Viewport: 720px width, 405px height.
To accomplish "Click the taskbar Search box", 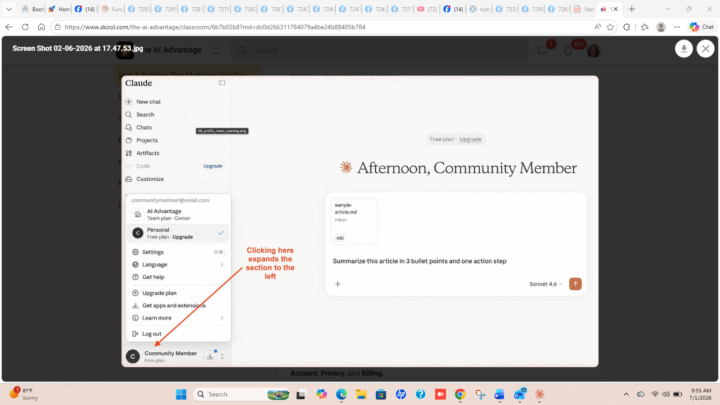I will [242, 394].
